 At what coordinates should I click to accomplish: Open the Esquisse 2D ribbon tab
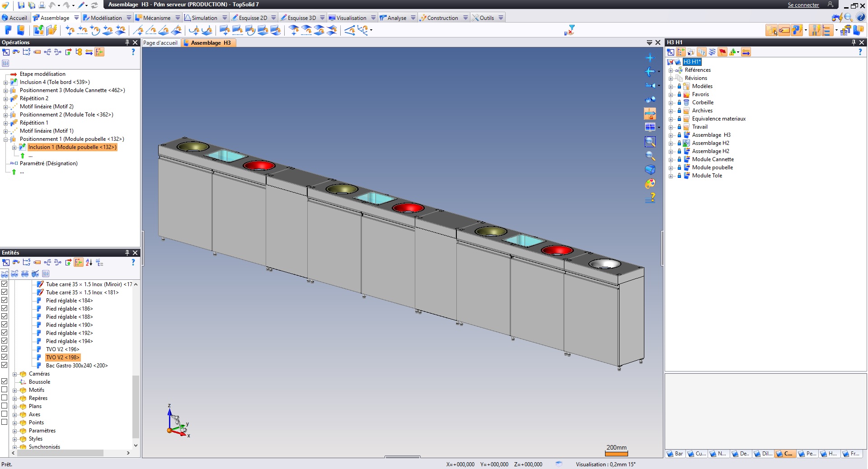(253, 18)
